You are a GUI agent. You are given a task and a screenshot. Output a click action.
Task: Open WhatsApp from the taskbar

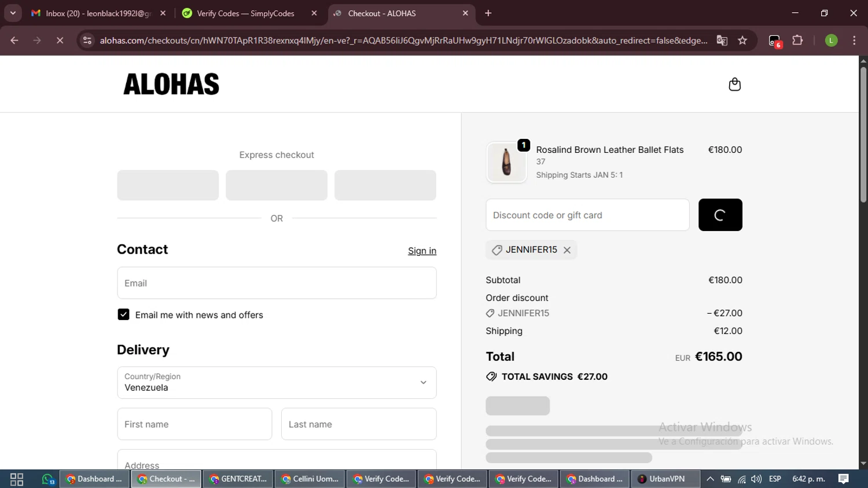point(48,479)
